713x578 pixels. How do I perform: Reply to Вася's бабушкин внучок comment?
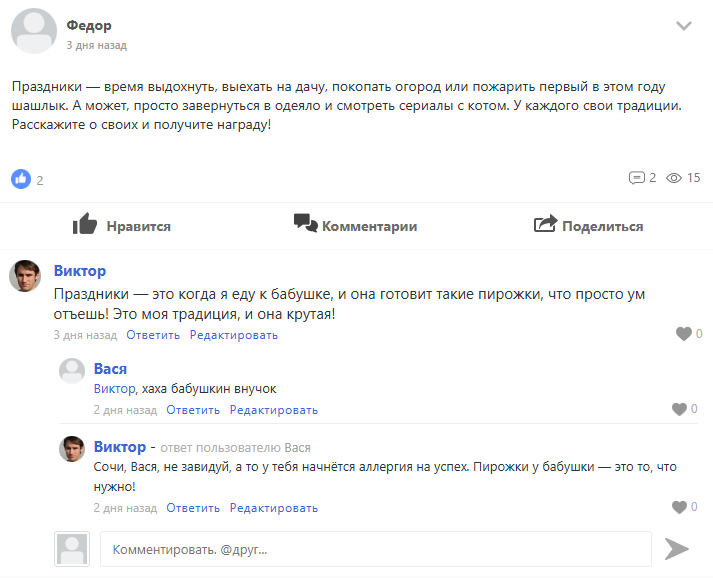pyautogui.click(x=193, y=410)
